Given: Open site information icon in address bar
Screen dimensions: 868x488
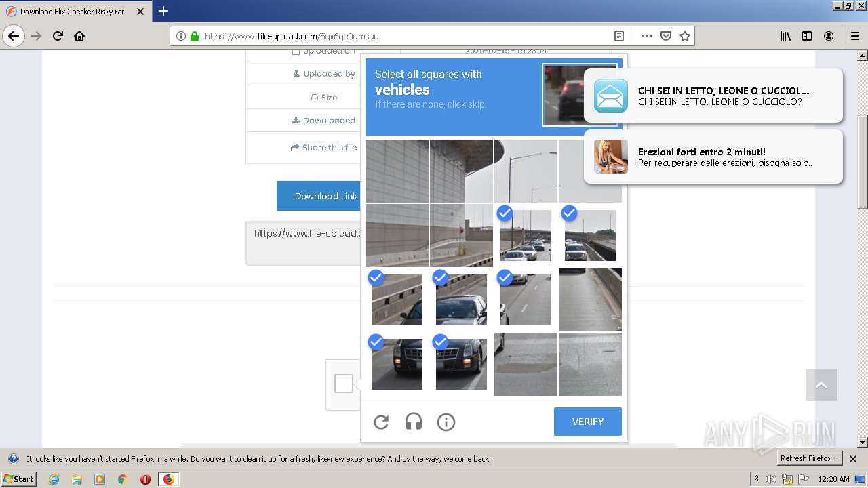Looking at the screenshot, I should (x=181, y=36).
